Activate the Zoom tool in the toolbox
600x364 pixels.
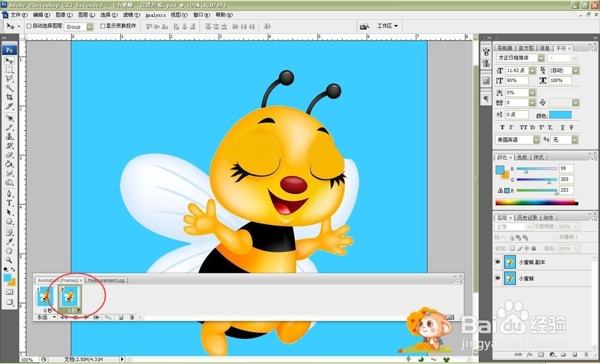(x=10, y=259)
